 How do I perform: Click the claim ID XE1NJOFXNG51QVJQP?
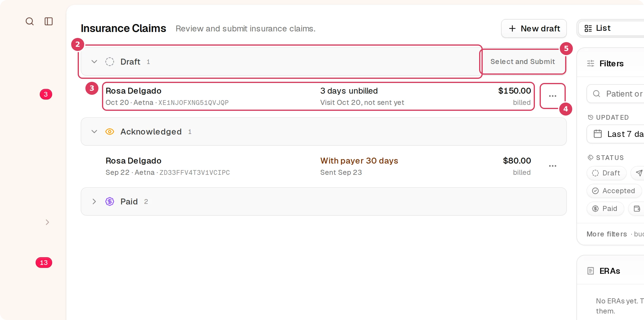(x=193, y=103)
